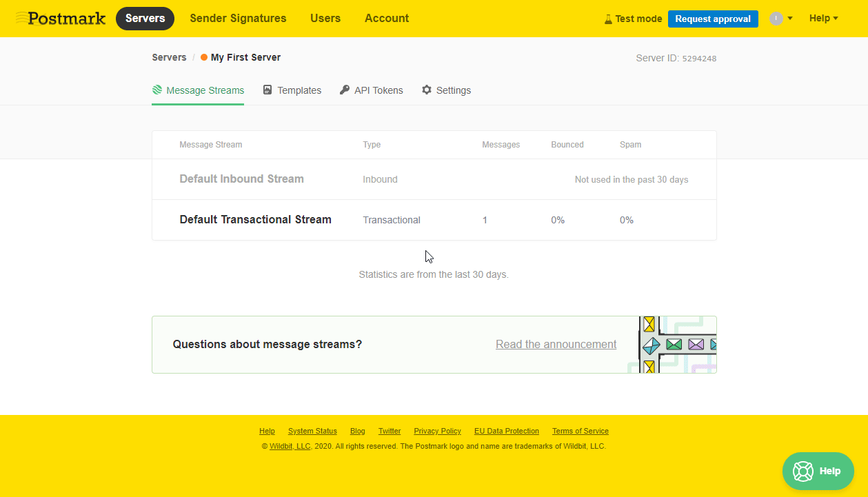Open the Servers navigation item
This screenshot has height=497, width=868.
pyautogui.click(x=145, y=19)
